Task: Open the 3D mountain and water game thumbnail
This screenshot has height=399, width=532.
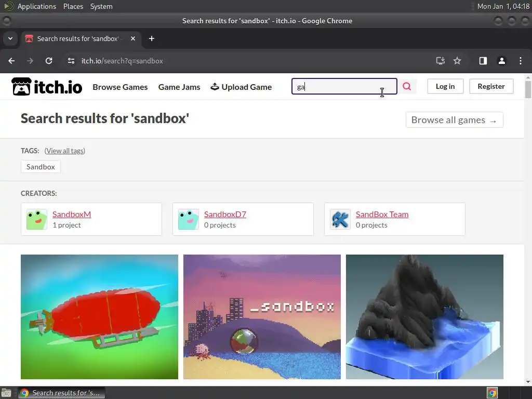Action: 424,317
